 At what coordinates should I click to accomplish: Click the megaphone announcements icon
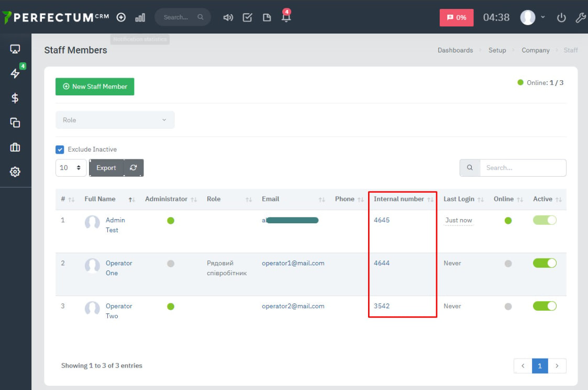click(228, 17)
